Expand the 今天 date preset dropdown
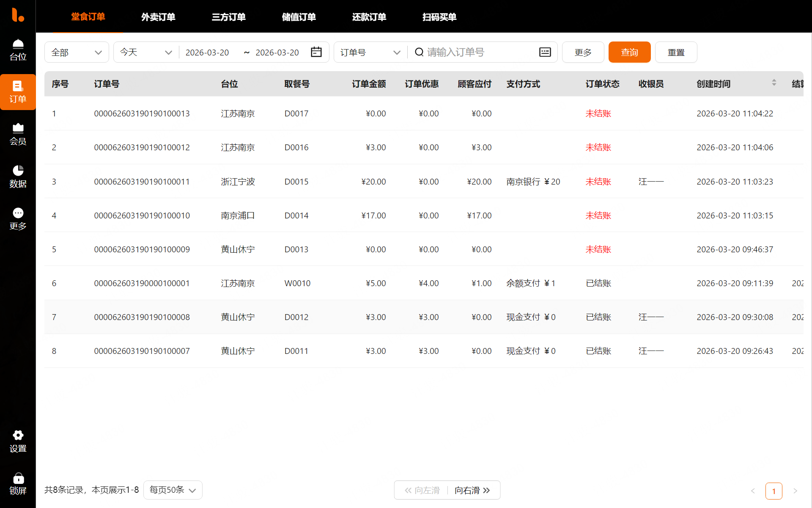This screenshot has height=508, width=812. pos(146,52)
